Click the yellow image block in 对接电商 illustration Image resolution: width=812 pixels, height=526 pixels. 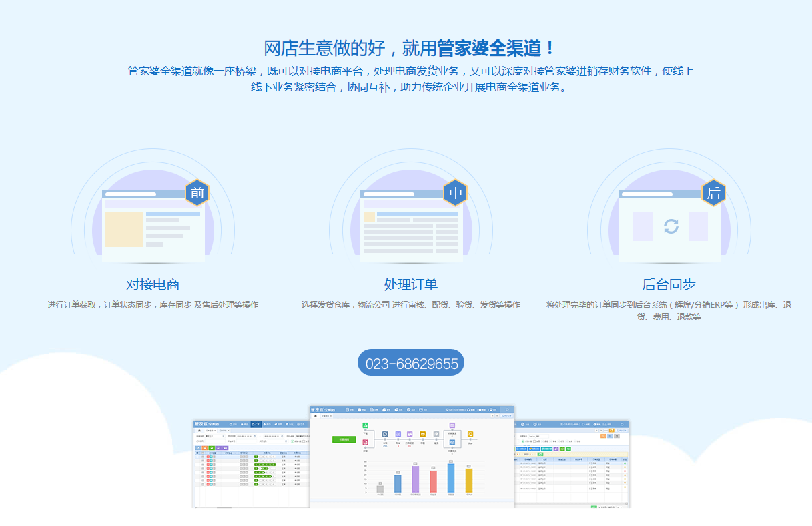(x=124, y=229)
